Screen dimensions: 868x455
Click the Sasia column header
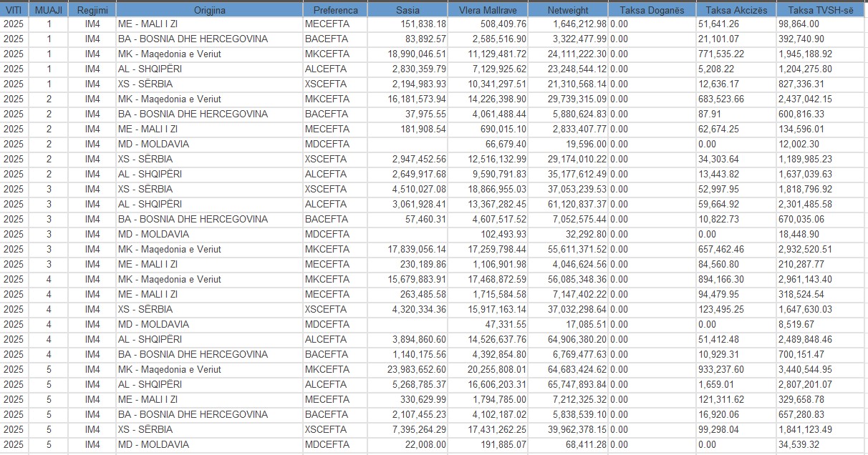(x=408, y=10)
